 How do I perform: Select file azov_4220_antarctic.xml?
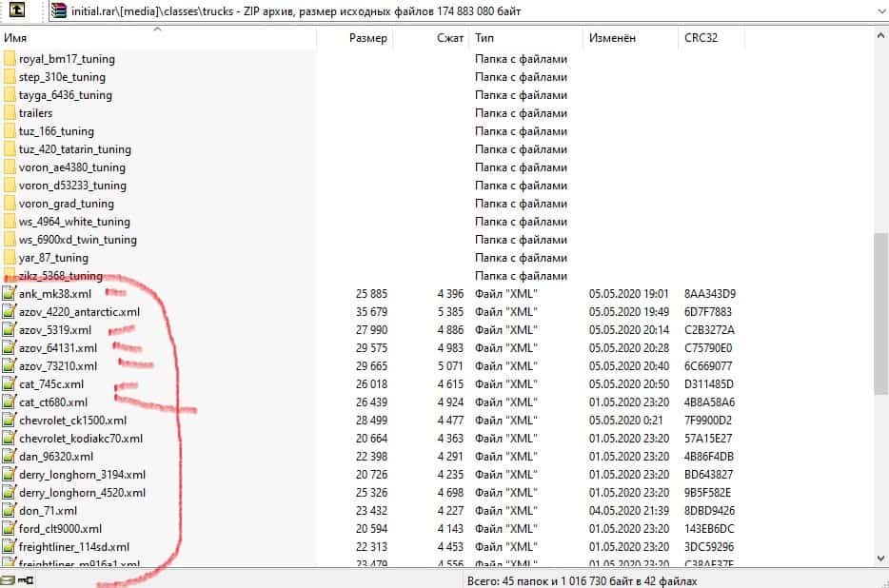point(79,312)
